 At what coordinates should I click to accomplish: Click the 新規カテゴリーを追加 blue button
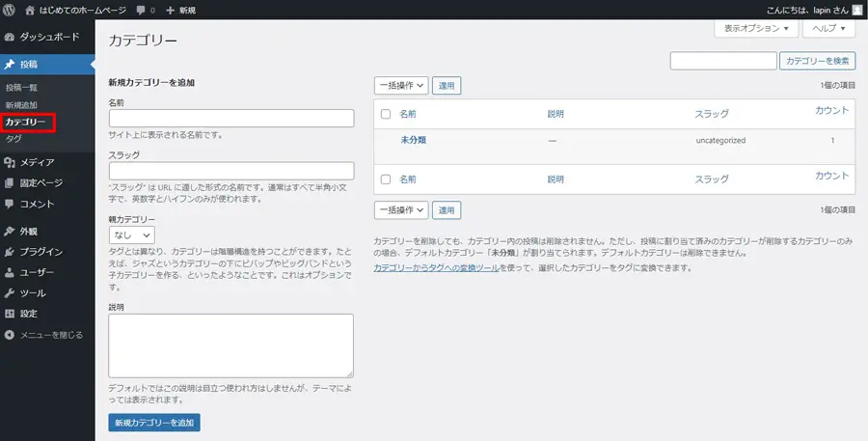[x=154, y=423]
